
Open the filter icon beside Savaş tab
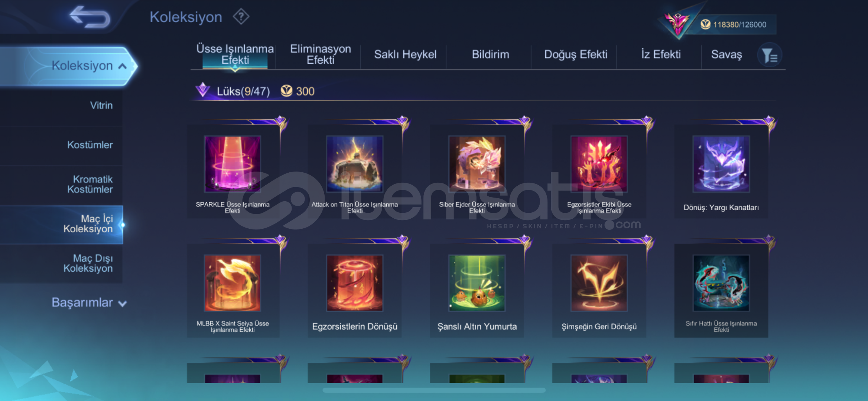(x=770, y=55)
